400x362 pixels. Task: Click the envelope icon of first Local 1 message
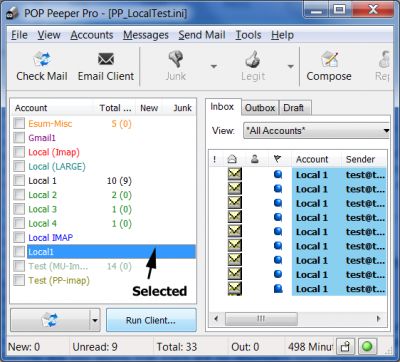(235, 174)
